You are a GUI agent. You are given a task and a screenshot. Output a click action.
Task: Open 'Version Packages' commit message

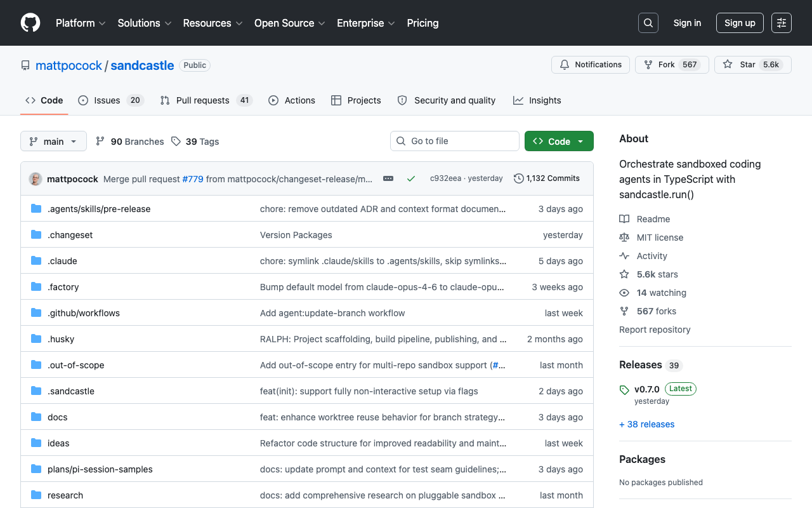tap(296, 235)
